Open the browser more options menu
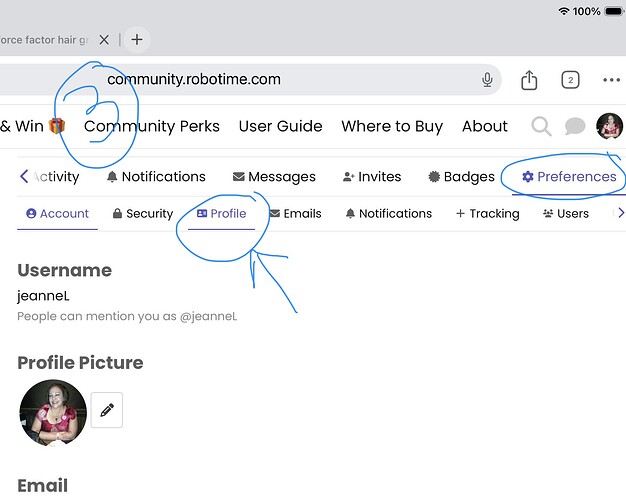Image resolution: width=626 pixels, height=500 pixels. pos(611,80)
